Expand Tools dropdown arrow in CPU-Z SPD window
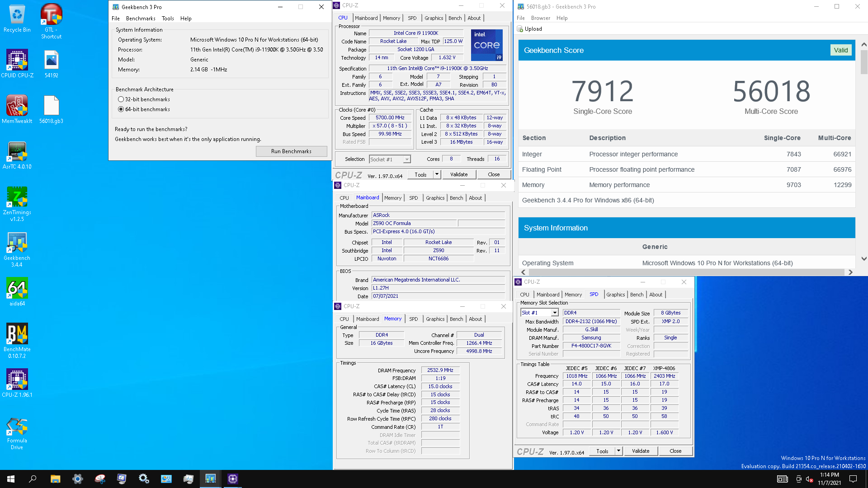868x488 pixels. click(618, 451)
